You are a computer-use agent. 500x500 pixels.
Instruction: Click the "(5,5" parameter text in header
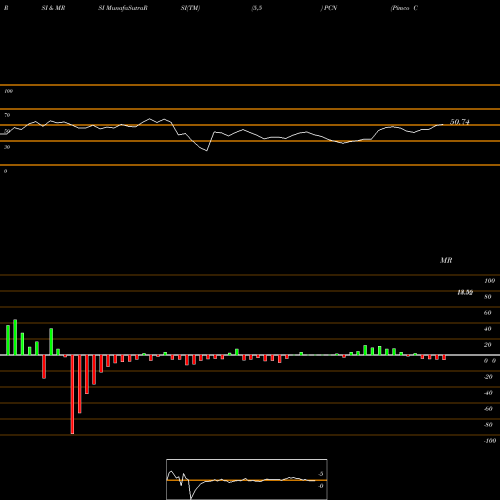[257, 8]
